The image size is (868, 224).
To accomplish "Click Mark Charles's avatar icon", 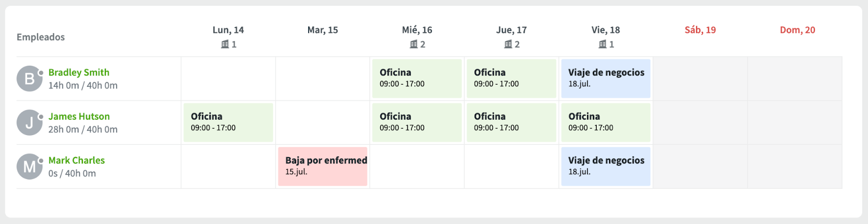I will (29, 167).
